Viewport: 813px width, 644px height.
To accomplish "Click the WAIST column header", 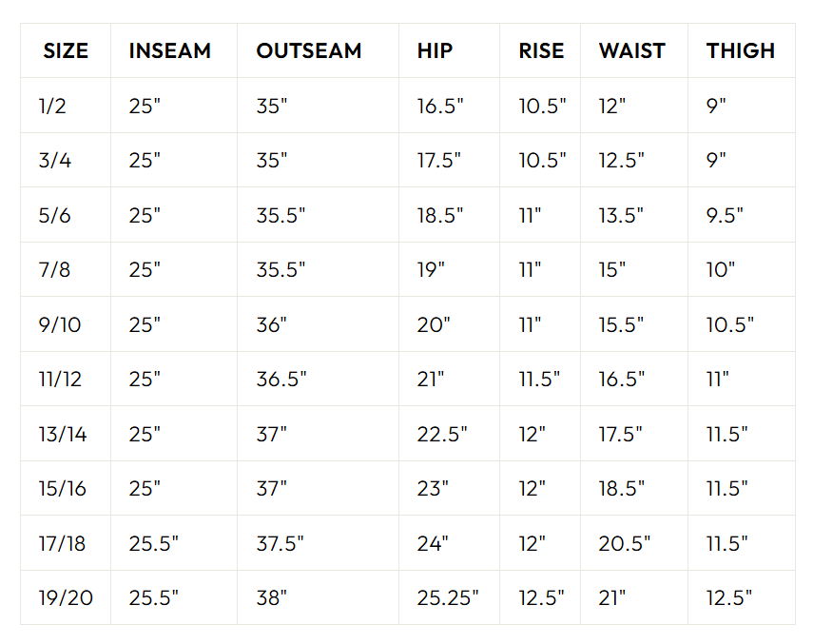I will click(632, 51).
